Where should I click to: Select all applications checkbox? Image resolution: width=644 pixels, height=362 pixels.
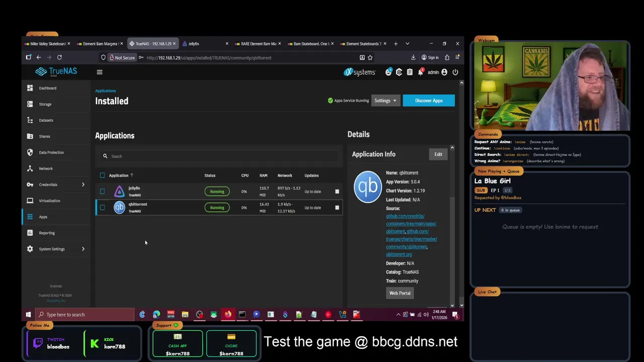(103, 175)
